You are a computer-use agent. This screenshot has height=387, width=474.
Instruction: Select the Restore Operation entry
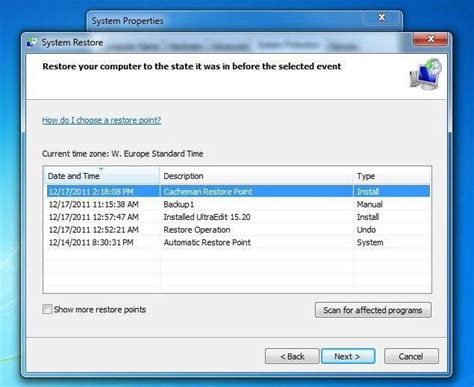coord(237,230)
